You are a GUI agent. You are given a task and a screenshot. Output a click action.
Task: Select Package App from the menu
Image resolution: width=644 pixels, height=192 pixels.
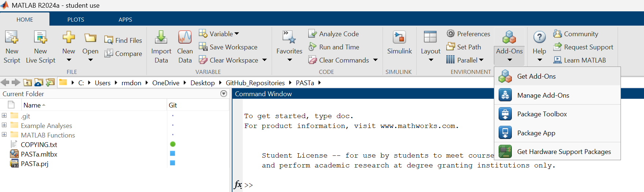557,133
